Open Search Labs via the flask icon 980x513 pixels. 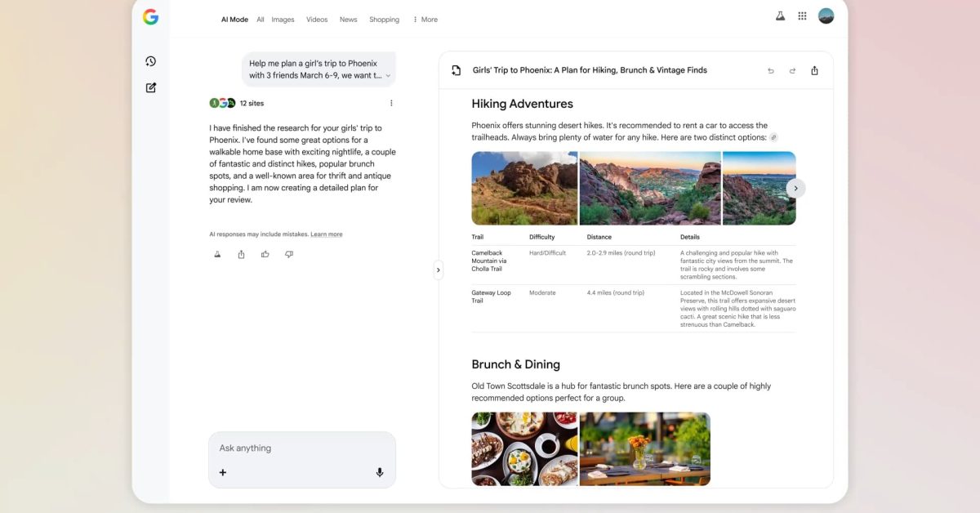pyautogui.click(x=780, y=16)
